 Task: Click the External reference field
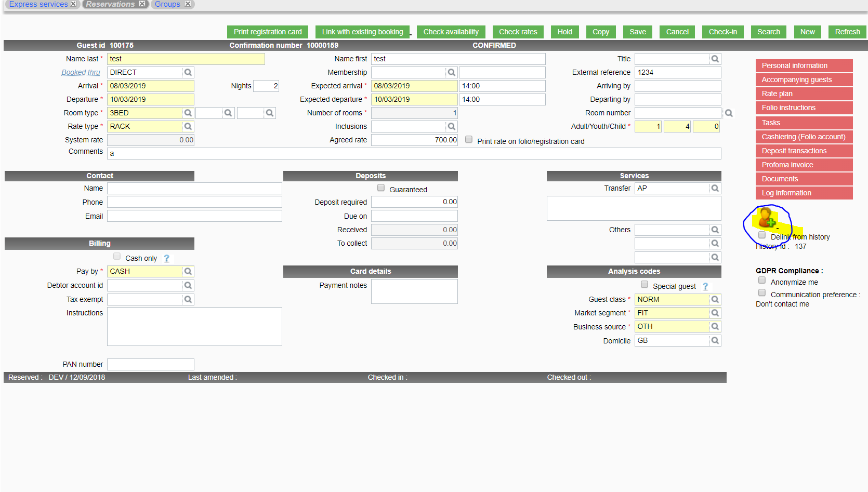[678, 72]
